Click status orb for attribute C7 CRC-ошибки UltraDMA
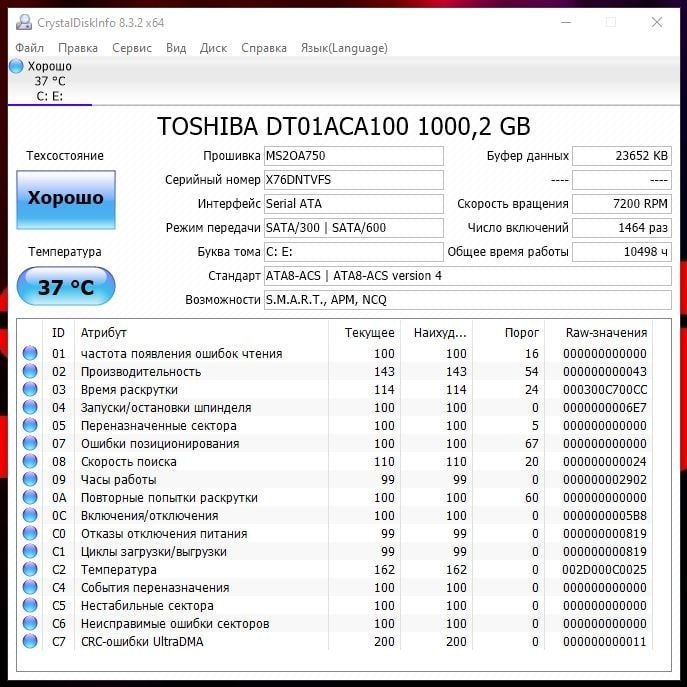 point(30,641)
